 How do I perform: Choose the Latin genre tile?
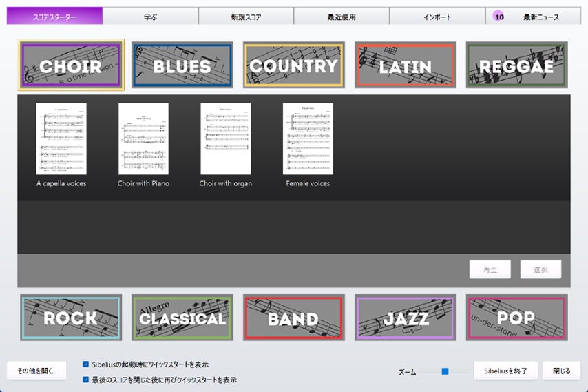pyautogui.click(x=405, y=65)
